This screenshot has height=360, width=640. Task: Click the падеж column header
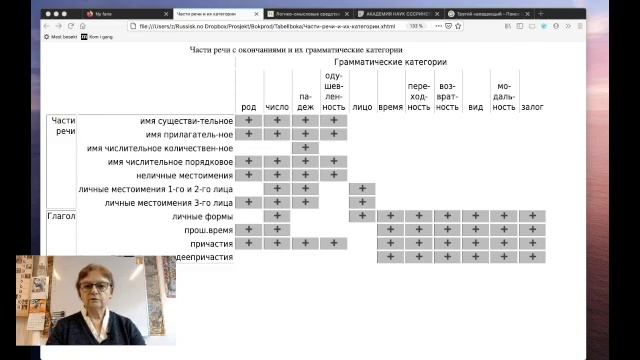[305, 102]
